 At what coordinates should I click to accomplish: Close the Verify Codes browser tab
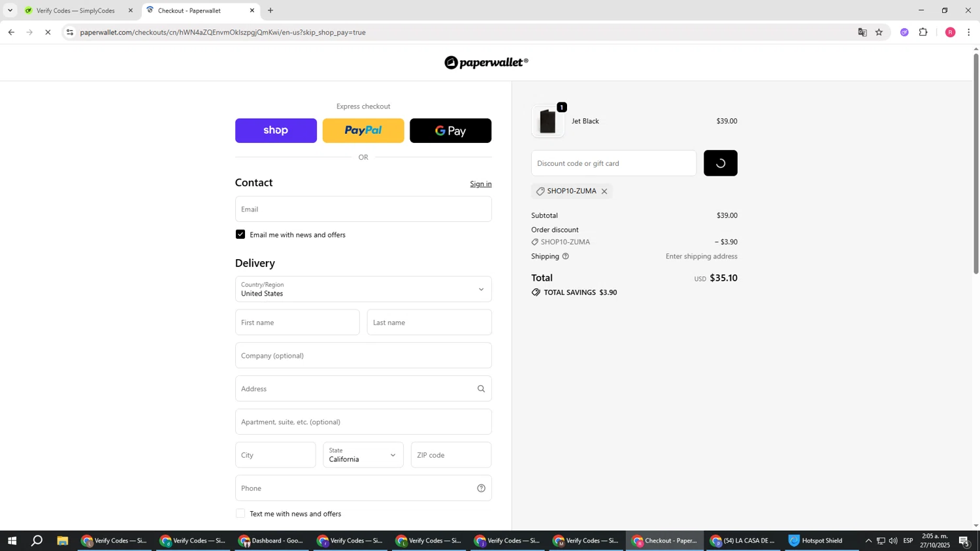click(x=130, y=10)
